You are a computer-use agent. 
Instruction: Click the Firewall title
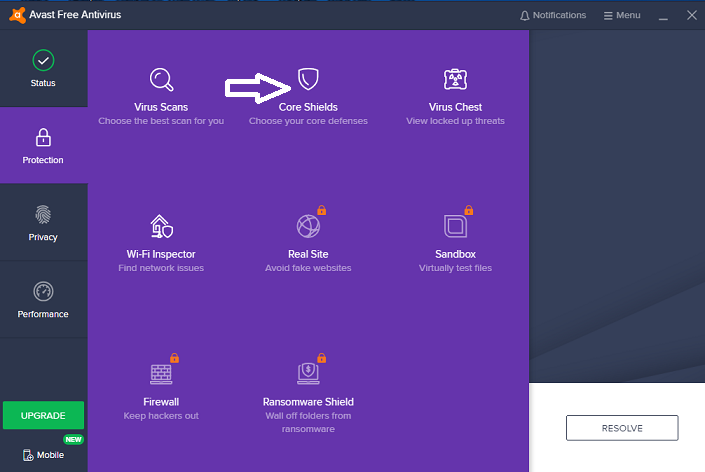pos(161,402)
